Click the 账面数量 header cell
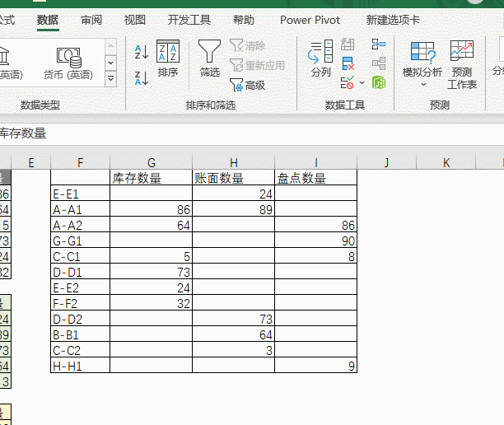The height and width of the screenshot is (425, 504). (x=233, y=178)
